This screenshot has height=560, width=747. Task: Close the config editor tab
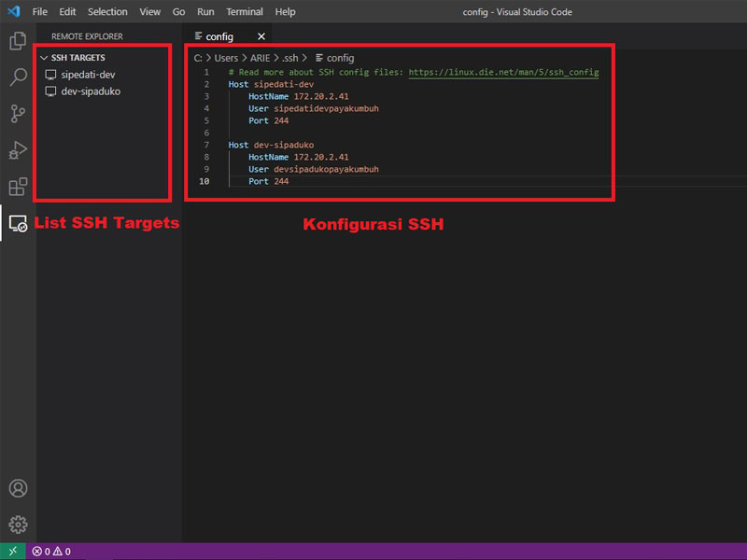pos(261,36)
